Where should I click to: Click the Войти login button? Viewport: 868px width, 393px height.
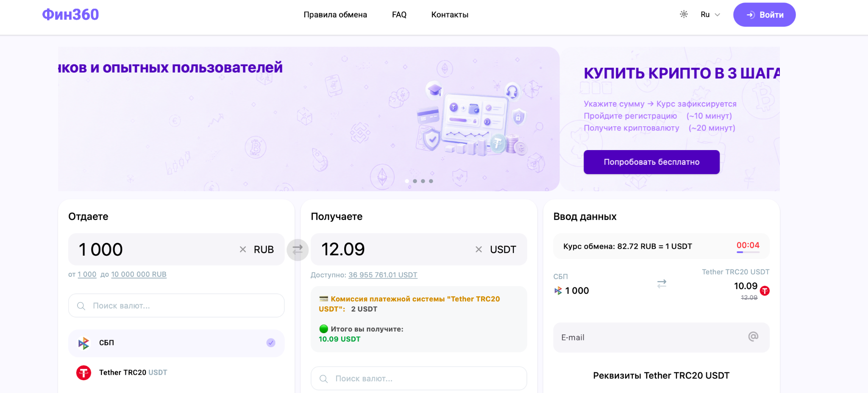(765, 15)
